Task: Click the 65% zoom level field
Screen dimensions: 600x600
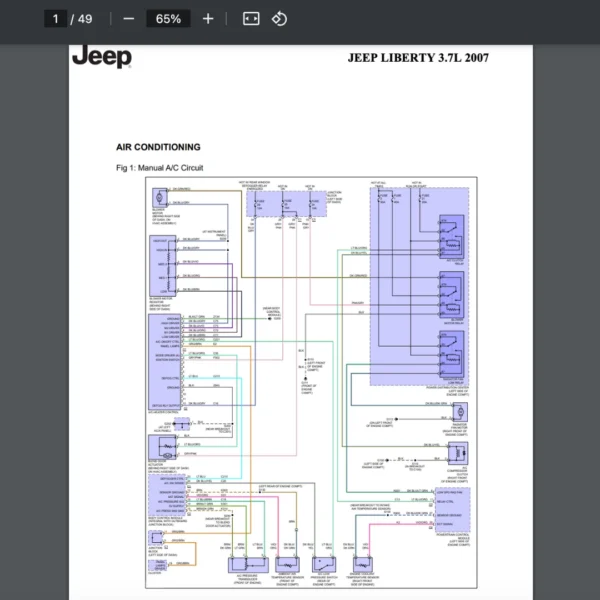Action: [168, 19]
